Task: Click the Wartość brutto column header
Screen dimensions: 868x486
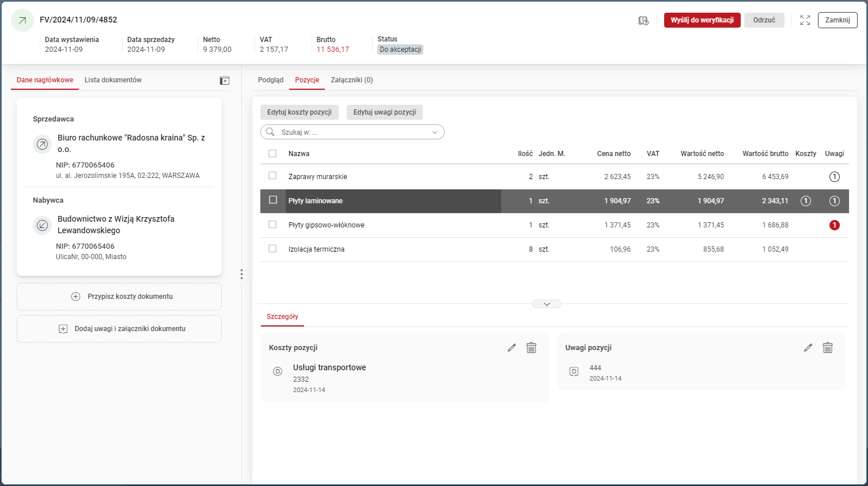Action: click(765, 154)
